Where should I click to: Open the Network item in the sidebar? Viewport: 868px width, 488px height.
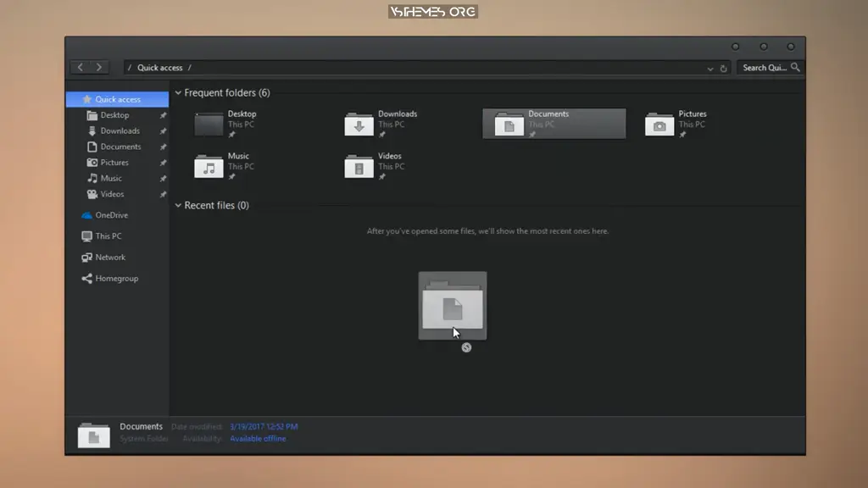click(x=108, y=257)
